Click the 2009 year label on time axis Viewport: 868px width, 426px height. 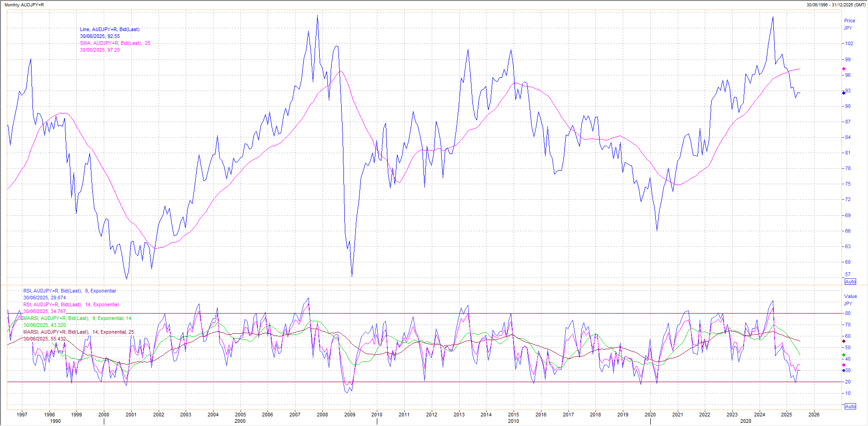[350, 415]
